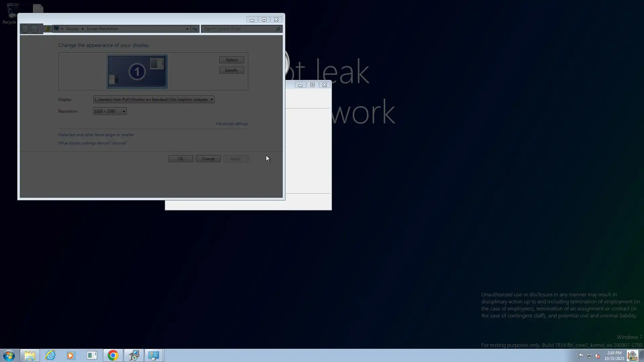This screenshot has height=362, width=644.
Task: Expand the Resolution 1920 × 1080 dropdown
Action: [110, 111]
